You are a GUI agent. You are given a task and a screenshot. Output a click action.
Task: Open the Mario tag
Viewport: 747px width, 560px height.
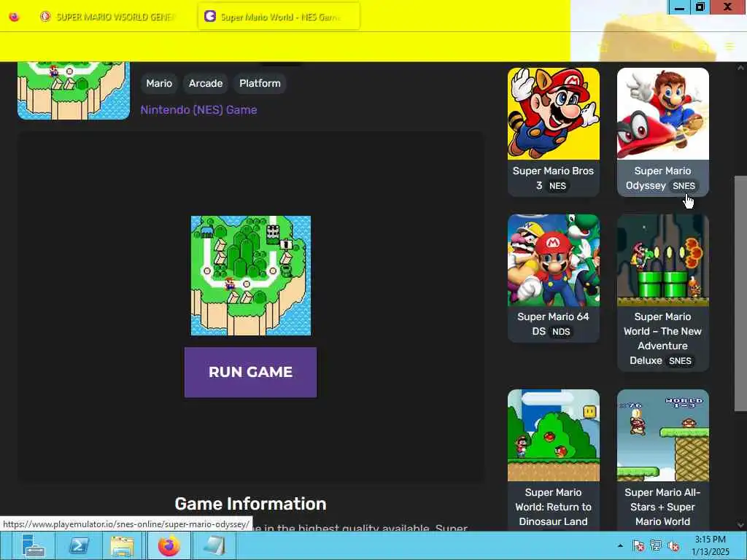click(159, 83)
